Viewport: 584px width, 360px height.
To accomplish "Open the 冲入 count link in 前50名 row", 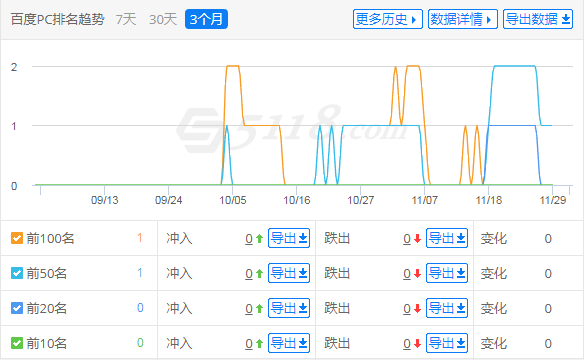I will point(249,274).
